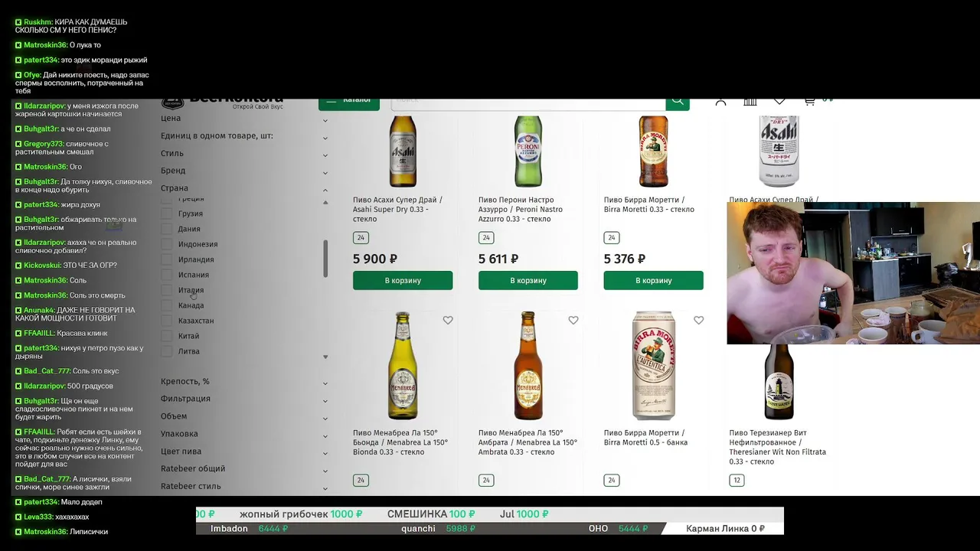Click the country list scrollbar thumb
980x551 pixels.
pos(325,259)
